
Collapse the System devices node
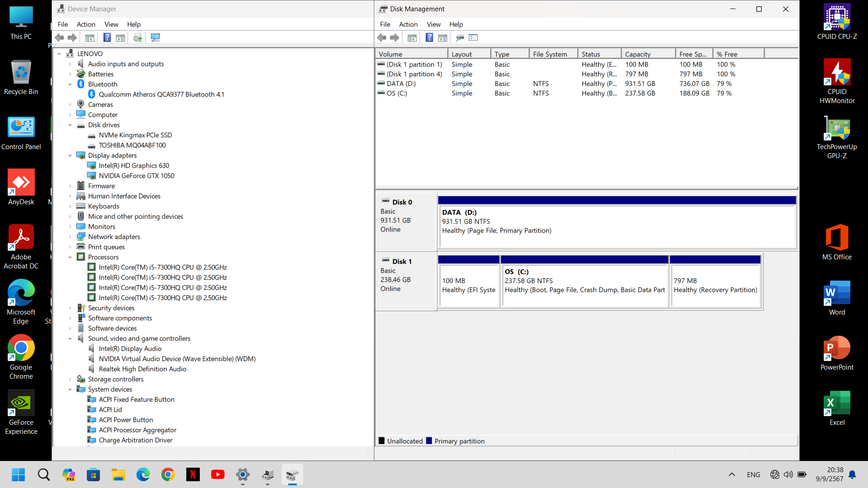[x=70, y=389]
